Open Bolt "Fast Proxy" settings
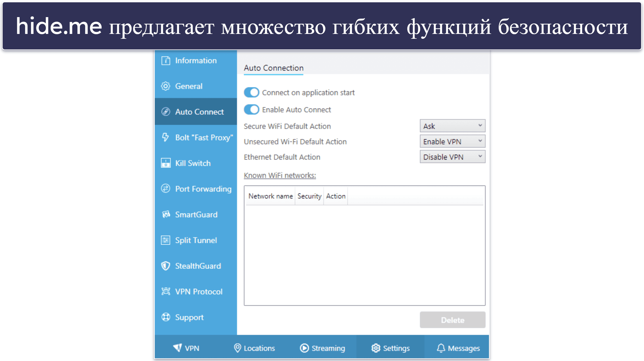Image resolution: width=644 pixels, height=361 pixels. 196,137
